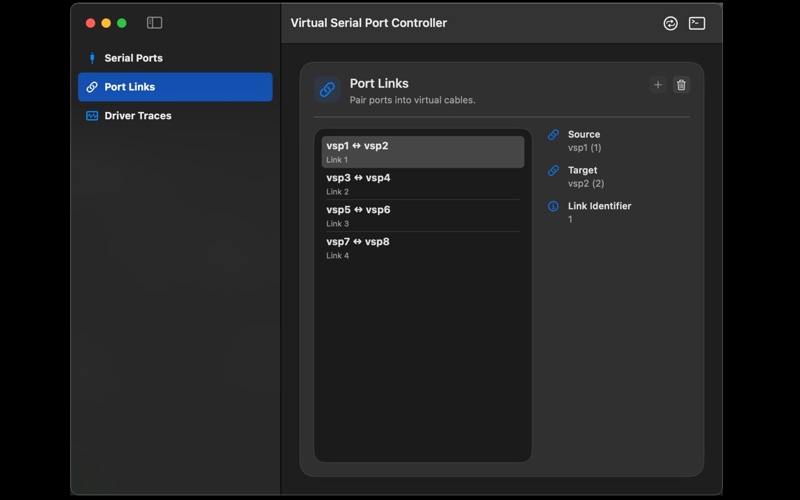This screenshot has width=800, height=500.
Task: Click the Source chain icon
Action: point(553,135)
